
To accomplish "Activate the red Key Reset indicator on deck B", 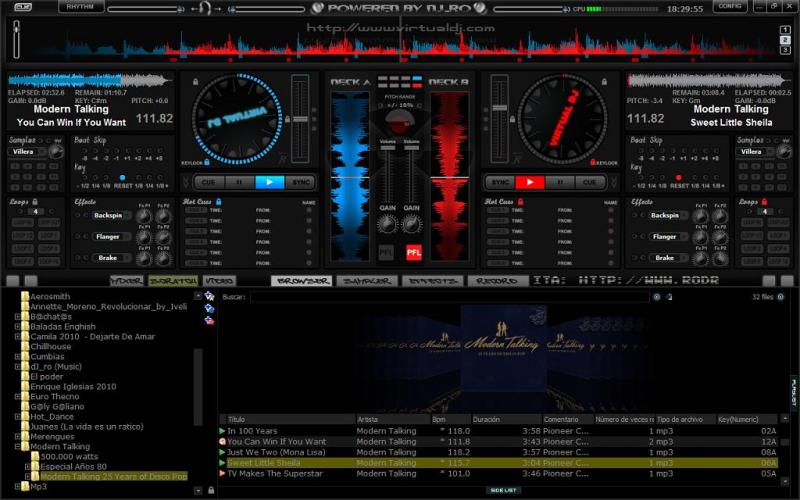I will 679,178.
